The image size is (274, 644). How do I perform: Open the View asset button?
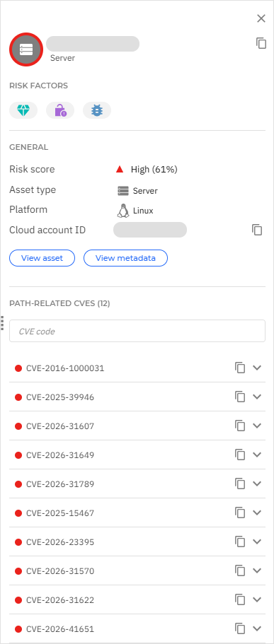pos(42,258)
